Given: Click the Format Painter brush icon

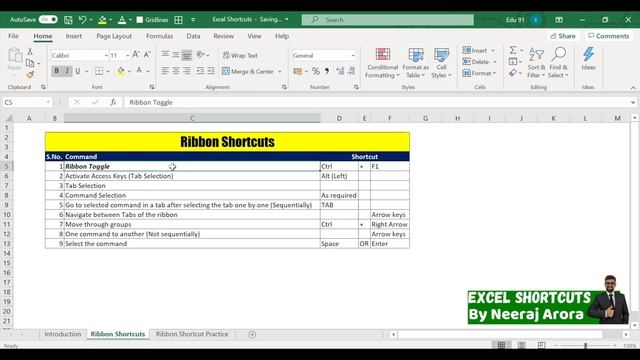Looking at the screenshot, I should [30, 74].
